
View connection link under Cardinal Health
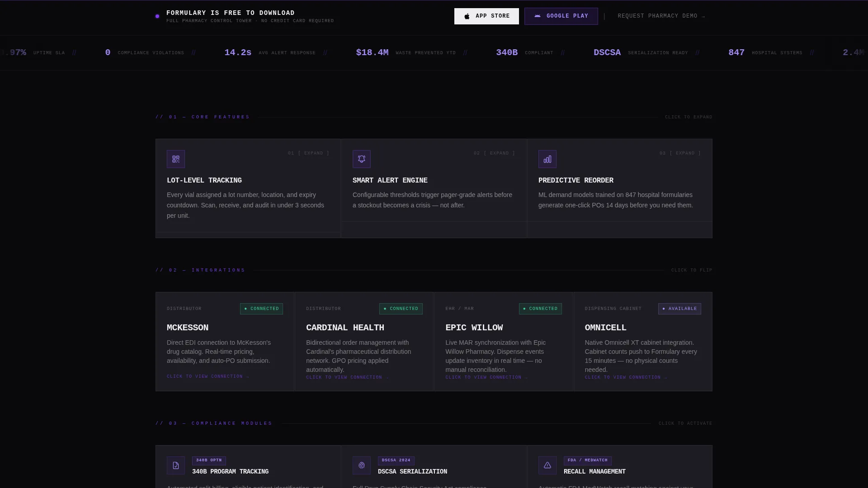click(x=347, y=377)
